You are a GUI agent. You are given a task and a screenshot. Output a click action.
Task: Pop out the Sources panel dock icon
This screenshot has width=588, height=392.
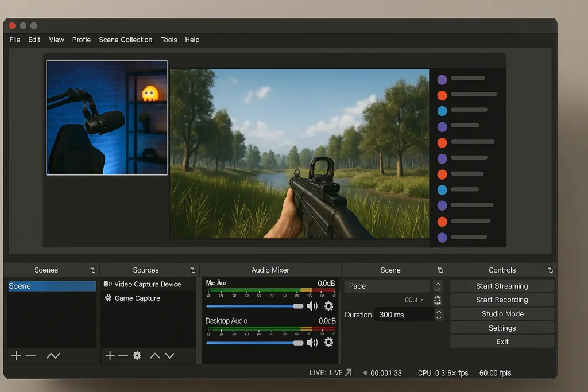tap(193, 270)
